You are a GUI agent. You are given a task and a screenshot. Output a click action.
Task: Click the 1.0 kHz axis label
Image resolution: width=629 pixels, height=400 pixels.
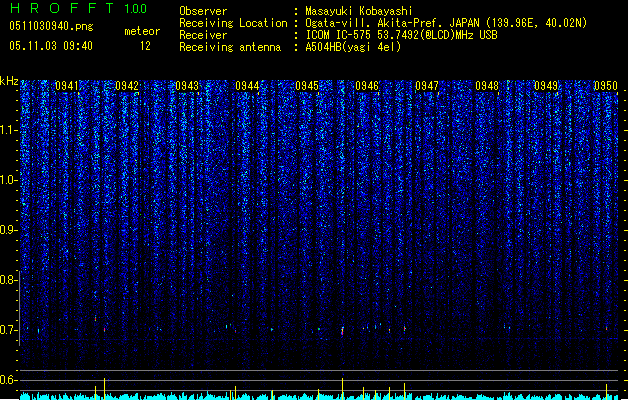pos(8,180)
